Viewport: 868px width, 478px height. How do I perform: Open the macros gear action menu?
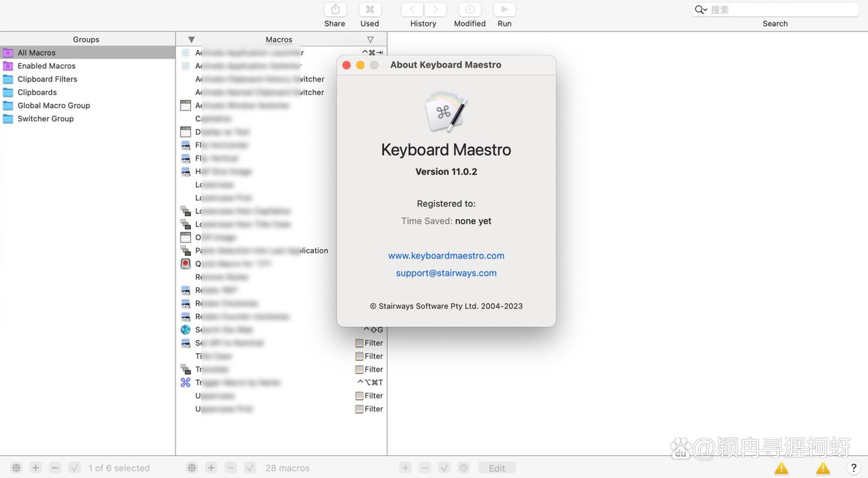click(192, 468)
